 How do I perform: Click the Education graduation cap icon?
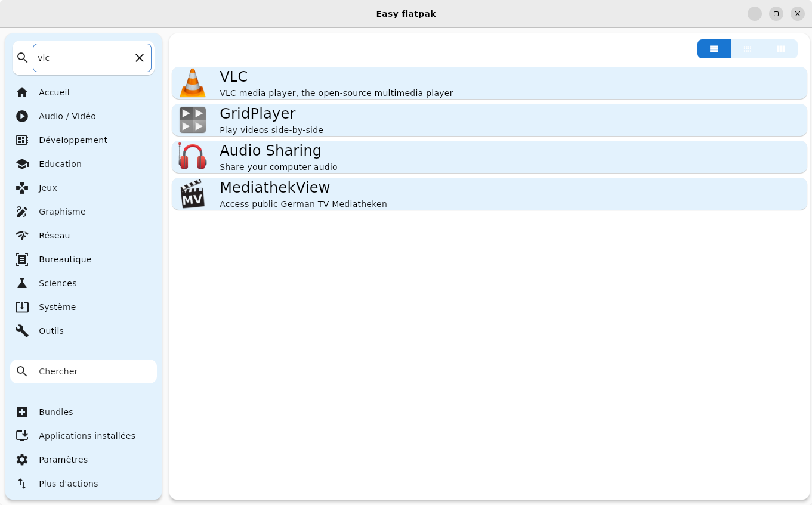22,164
